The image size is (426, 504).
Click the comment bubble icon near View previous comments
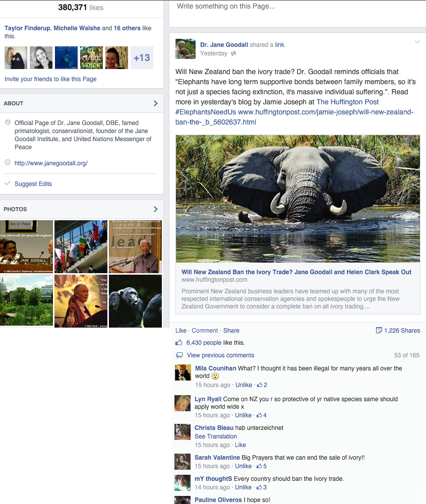[x=179, y=355]
